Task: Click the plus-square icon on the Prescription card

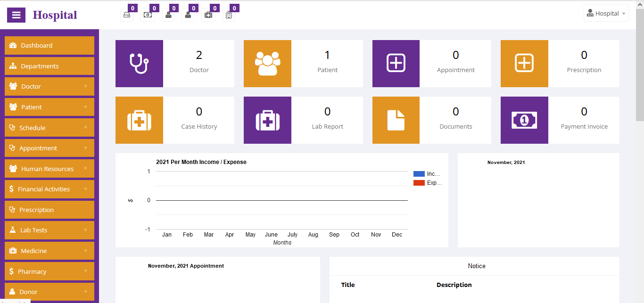Action: pos(524,64)
